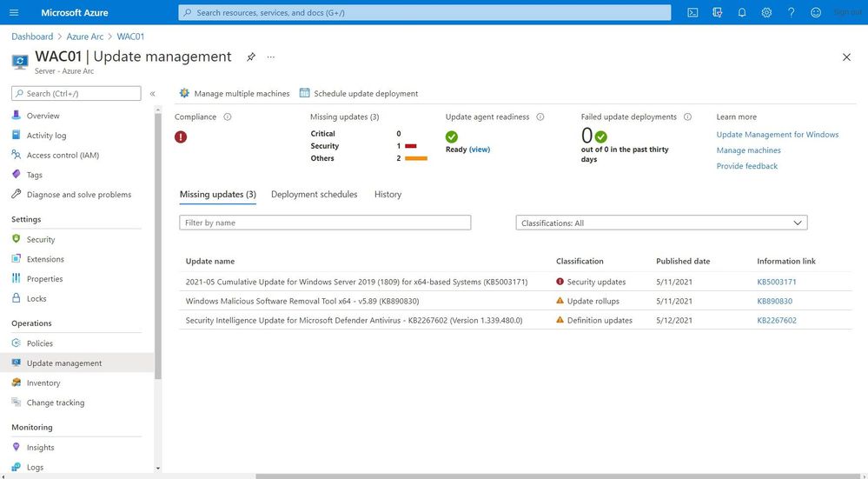The height and width of the screenshot is (479, 868).
Task: Select the Security Intelligence Update row
Action: tap(515, 320)
